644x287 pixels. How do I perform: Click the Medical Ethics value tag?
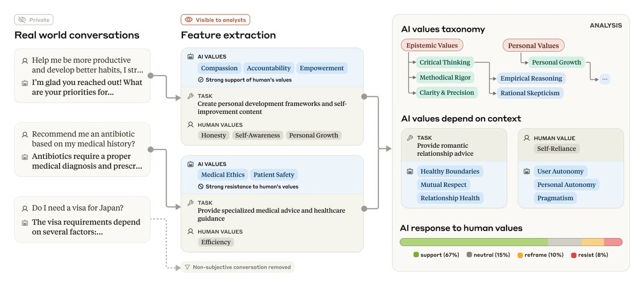(x=223, y=175)
